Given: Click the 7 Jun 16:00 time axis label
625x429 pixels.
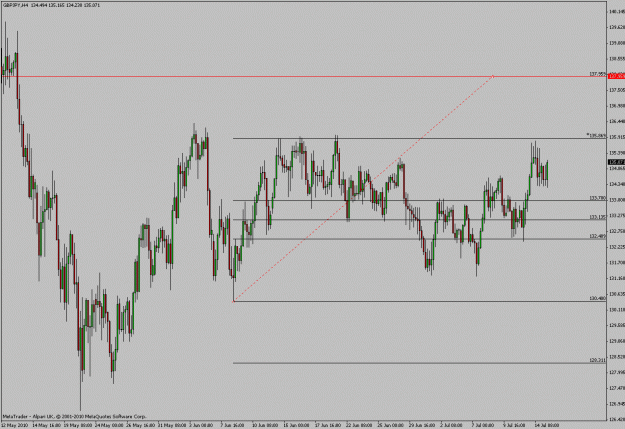Looking at the screenshot, I should pyautogui.click(x=232, y=425).
